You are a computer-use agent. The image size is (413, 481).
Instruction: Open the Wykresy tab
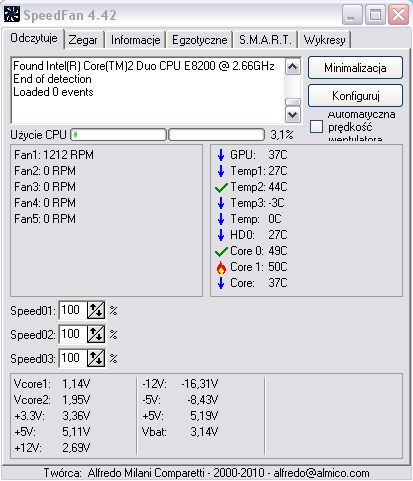tap(325, 40)
